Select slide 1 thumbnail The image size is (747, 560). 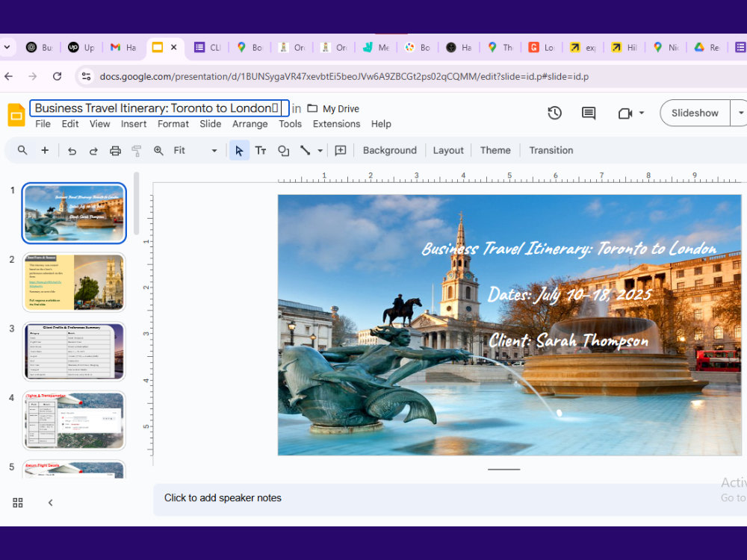point(74,213)
